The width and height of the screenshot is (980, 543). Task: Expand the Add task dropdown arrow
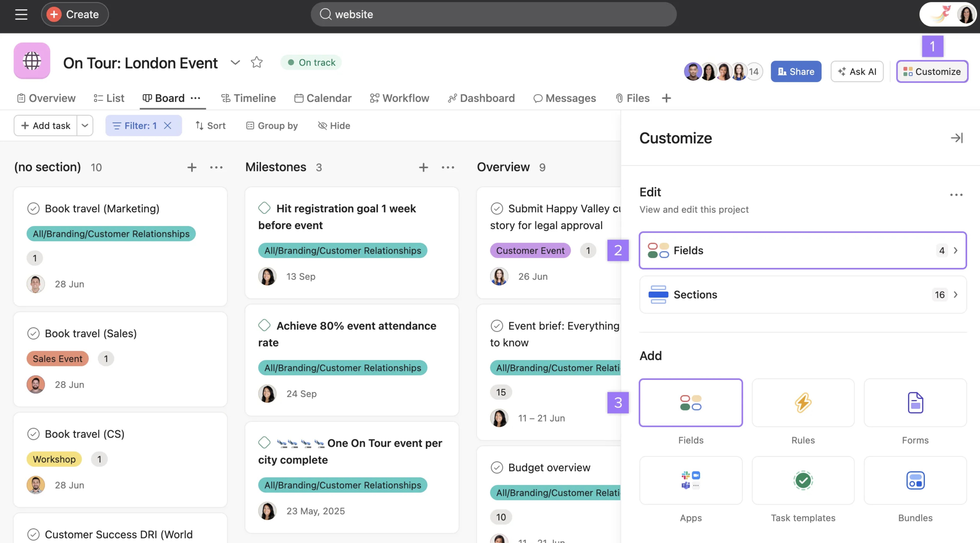pos(85,125)
